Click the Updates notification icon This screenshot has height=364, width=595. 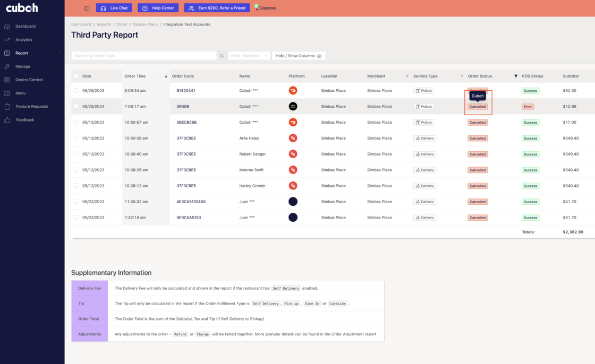pyautogui.click(x=258, y=7)
